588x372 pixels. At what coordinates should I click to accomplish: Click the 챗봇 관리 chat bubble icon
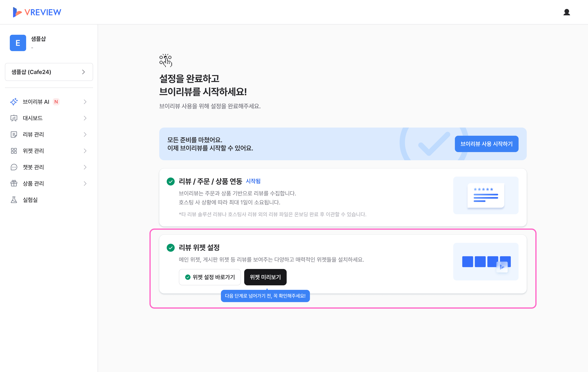(14, 167)
